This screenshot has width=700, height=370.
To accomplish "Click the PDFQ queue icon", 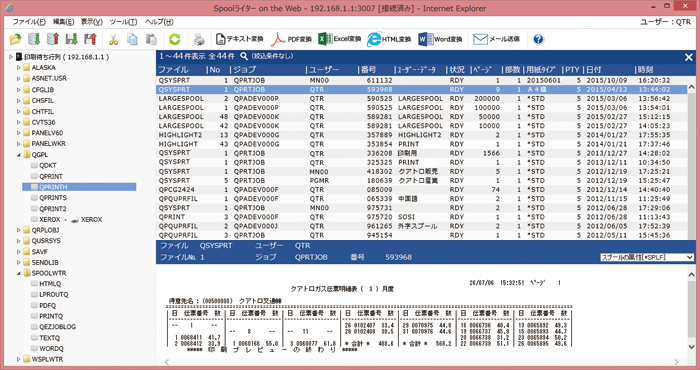I will point(34,305).
